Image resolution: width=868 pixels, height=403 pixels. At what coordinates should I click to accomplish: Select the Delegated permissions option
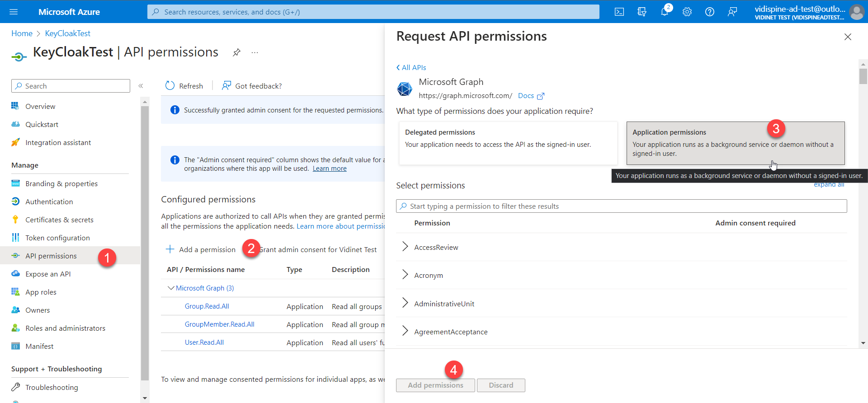pos(508,143)
